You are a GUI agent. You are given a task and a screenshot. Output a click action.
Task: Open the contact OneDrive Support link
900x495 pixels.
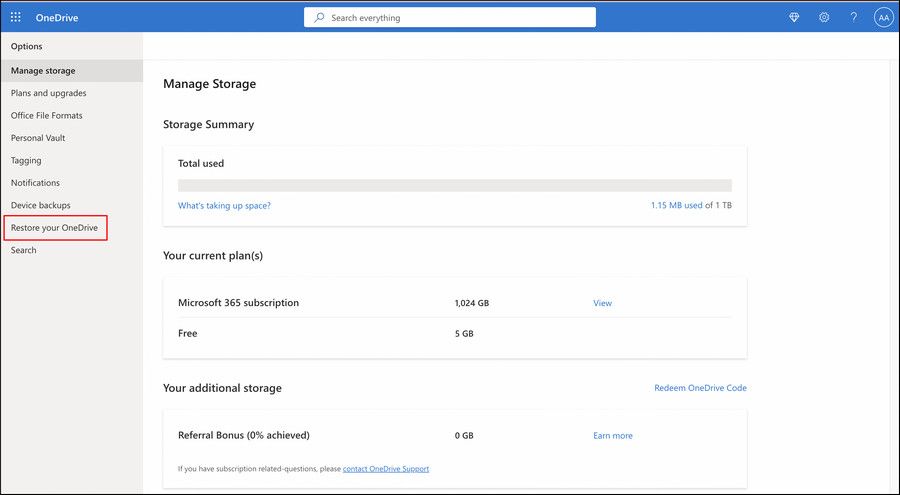pos(386,469)
